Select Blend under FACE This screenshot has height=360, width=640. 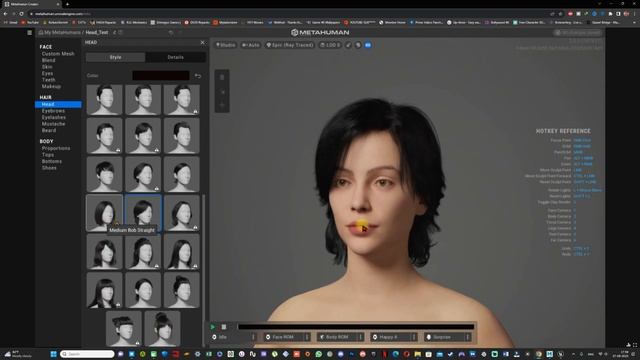(x=48, y=60)
